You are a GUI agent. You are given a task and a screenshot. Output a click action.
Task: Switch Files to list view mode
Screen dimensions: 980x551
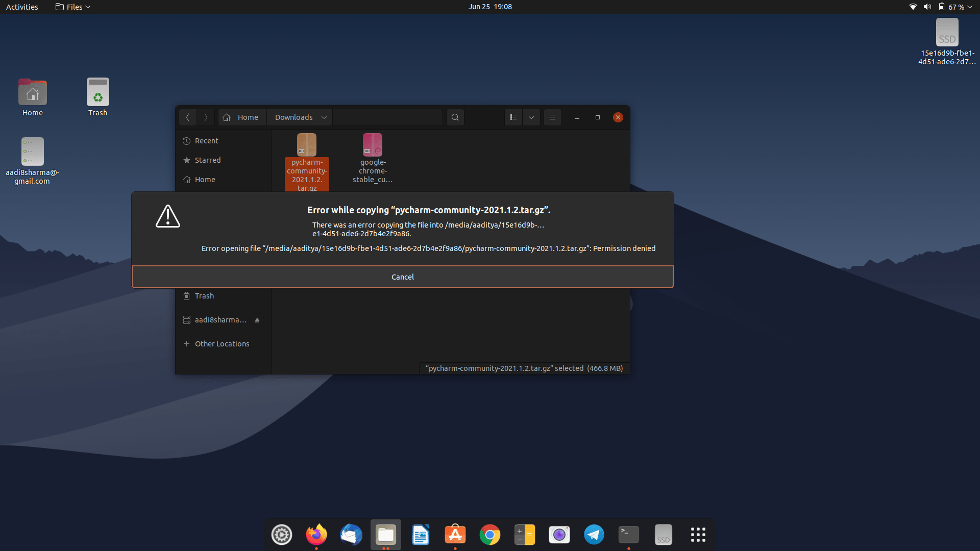tap(513, 117)
